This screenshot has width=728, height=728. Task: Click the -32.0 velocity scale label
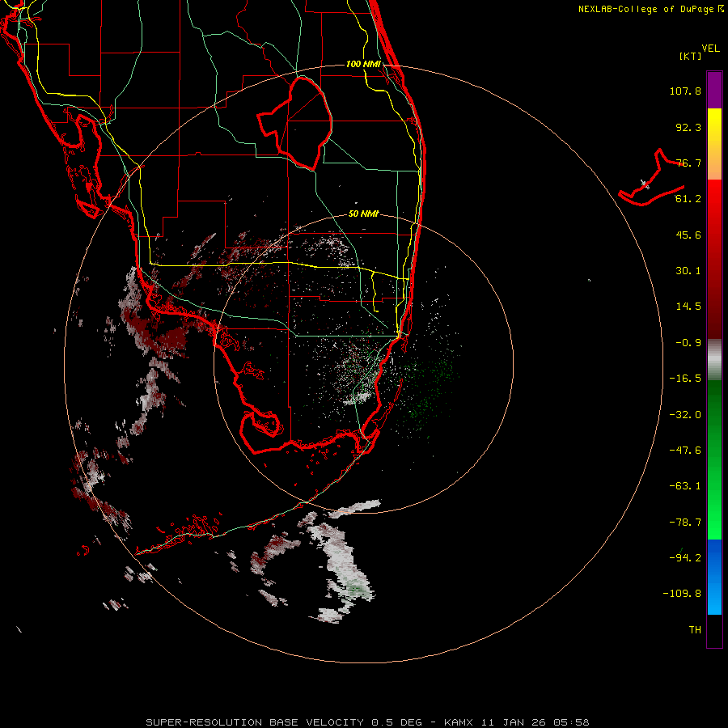coord(685,415)
